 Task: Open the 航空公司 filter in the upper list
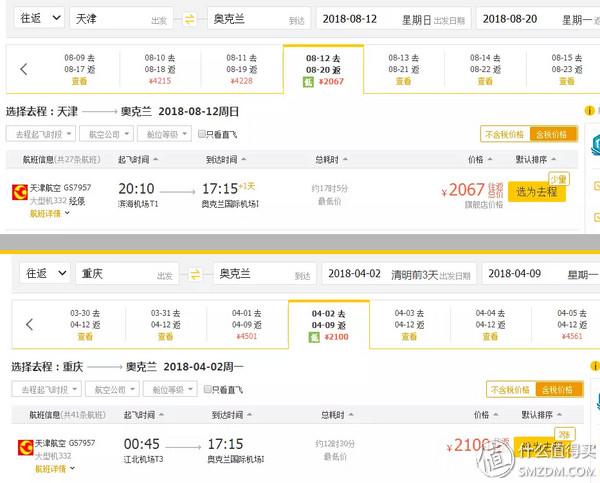[107, 134]
